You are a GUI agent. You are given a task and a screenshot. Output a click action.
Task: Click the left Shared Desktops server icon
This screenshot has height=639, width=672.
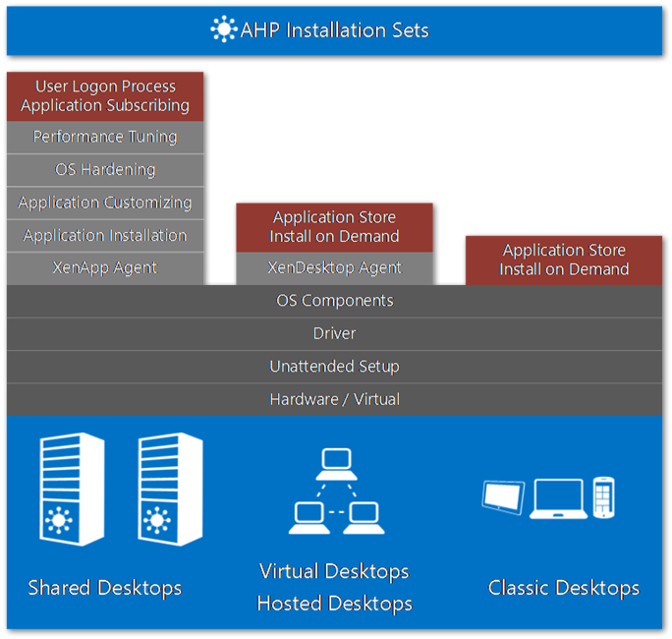pos(72,490)
